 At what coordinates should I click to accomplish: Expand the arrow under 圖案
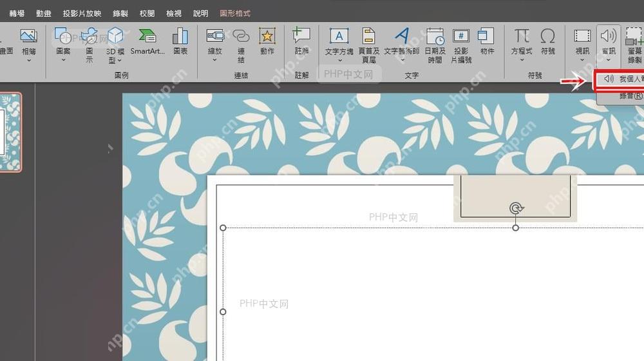point(63,60)
